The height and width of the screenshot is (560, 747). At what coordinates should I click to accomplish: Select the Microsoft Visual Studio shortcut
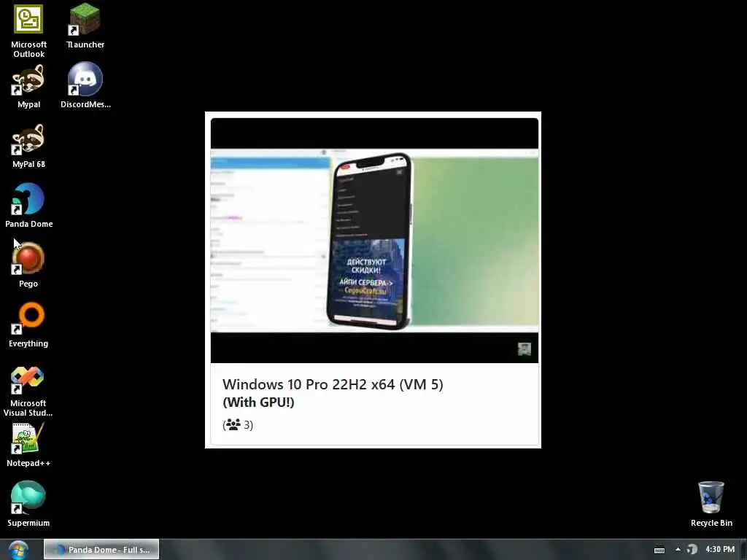[x=28, y=391]
